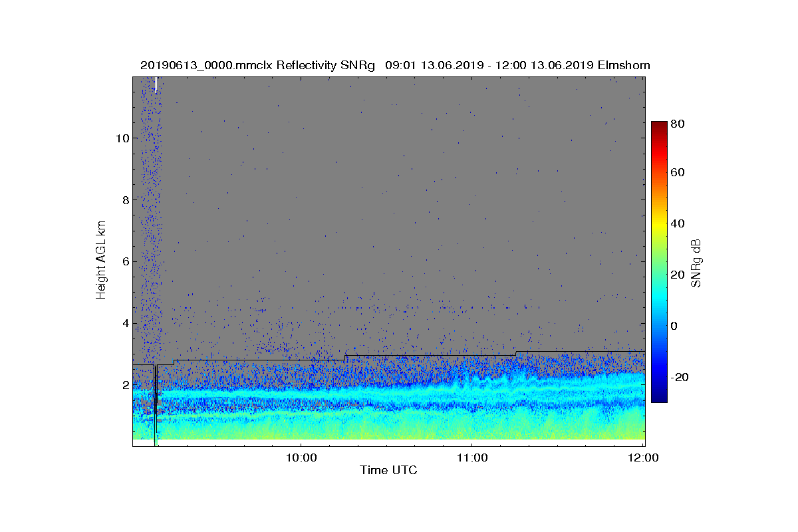Click the 12:00 time tick label
The width and height of the screenshot is (798, 532).
[x=644, y=458]
